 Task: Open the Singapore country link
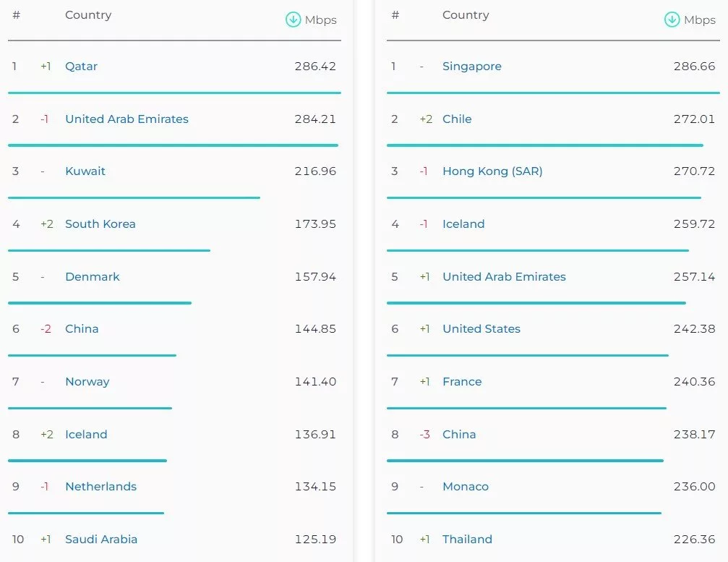[471, 67]
